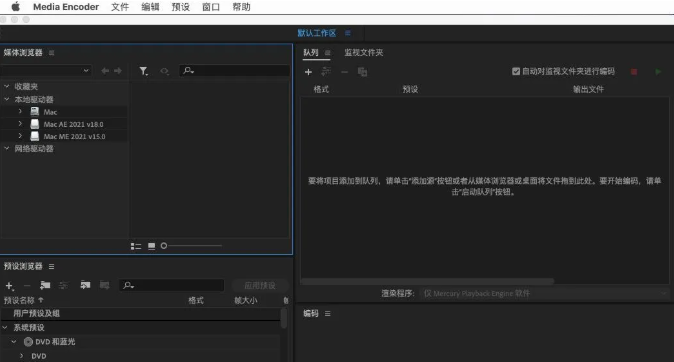Screen dimensions: 674x362
Task: Delete the selected preset with minus icon
Action: point(27,285)
